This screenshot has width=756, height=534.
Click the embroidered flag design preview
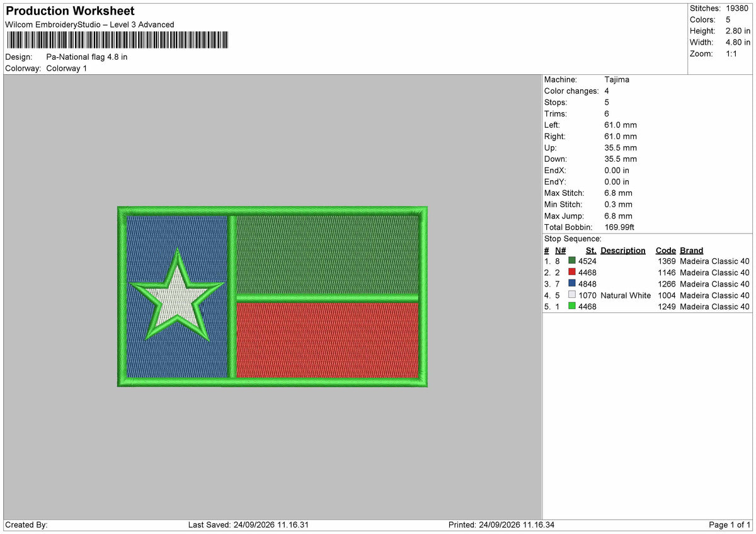(272, 296)
